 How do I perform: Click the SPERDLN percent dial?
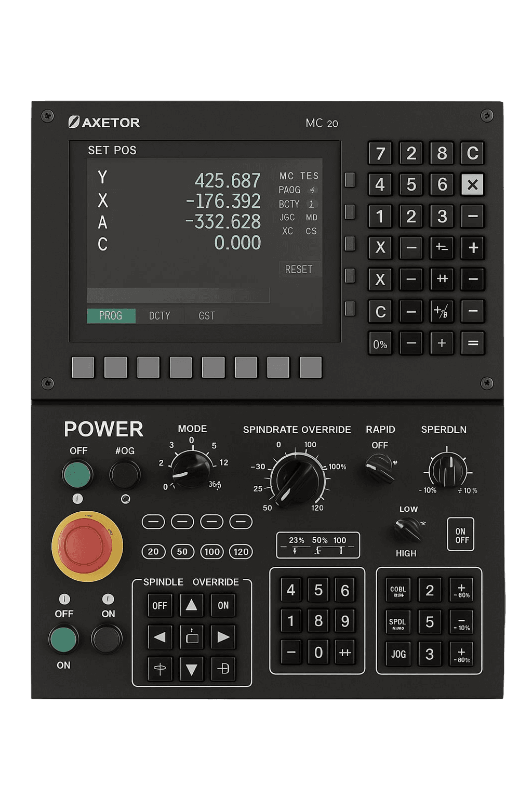[447, 469]
